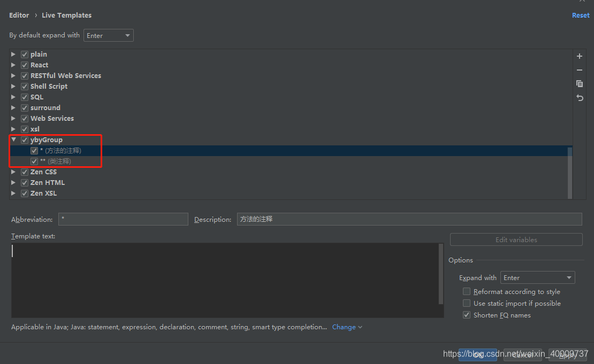Viewport: 594px width, 364px height.
Task: Expand the Zen CSS group arrow
Action: (x=13, y=172)
